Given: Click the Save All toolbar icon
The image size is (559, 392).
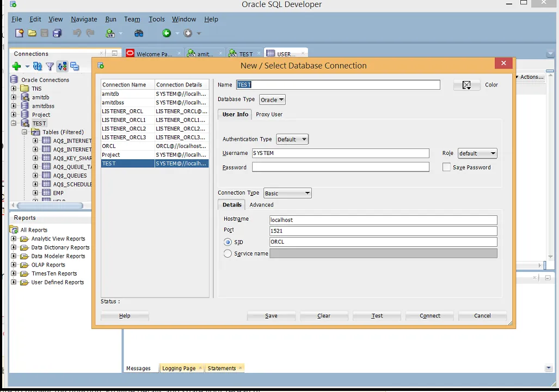Looking at the screenshot, I should pos(57,33).
